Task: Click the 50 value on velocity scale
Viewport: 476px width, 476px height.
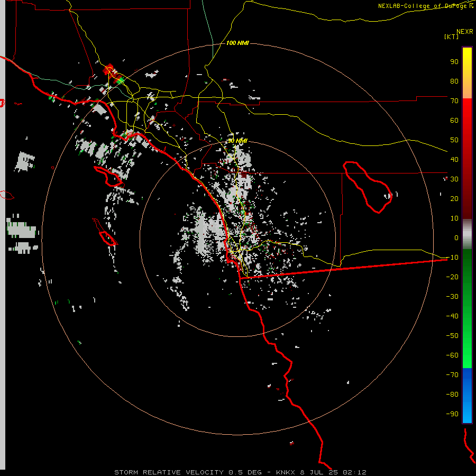Action: tap(454, 140)
